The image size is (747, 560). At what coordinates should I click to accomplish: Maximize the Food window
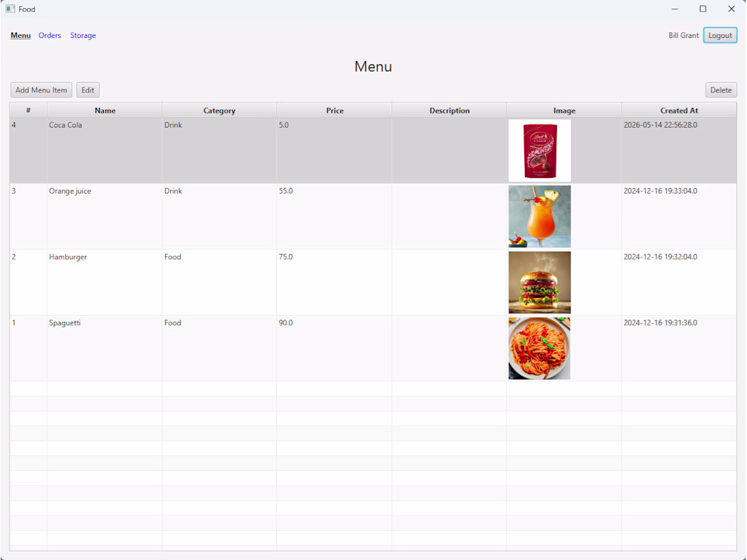[x=703, y=9]
